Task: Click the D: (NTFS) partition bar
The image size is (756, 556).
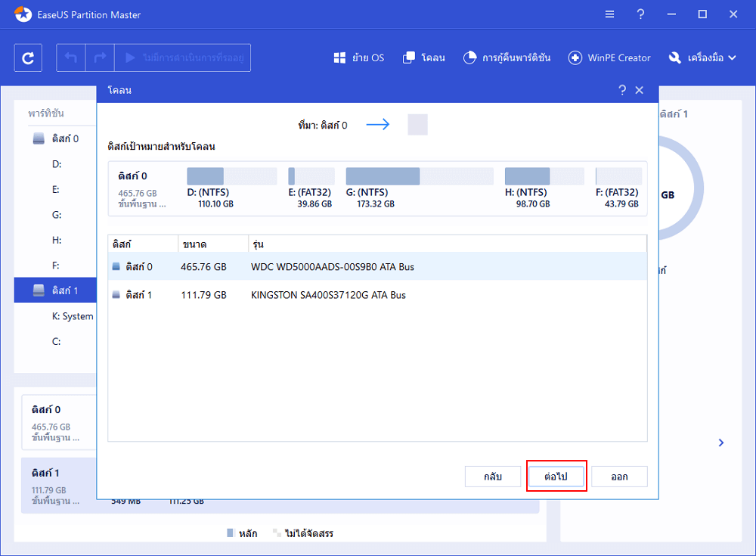Action: coord(232,176)
